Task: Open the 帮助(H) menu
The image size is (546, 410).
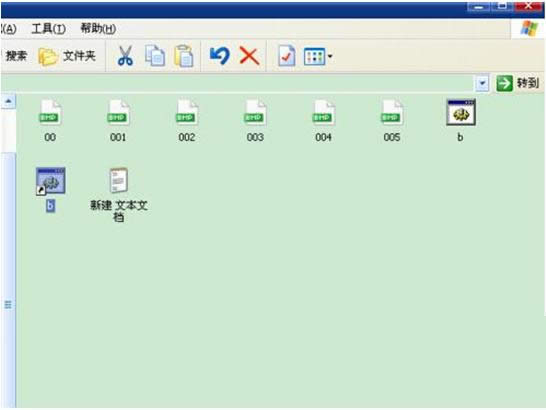Action: point(98,29)
